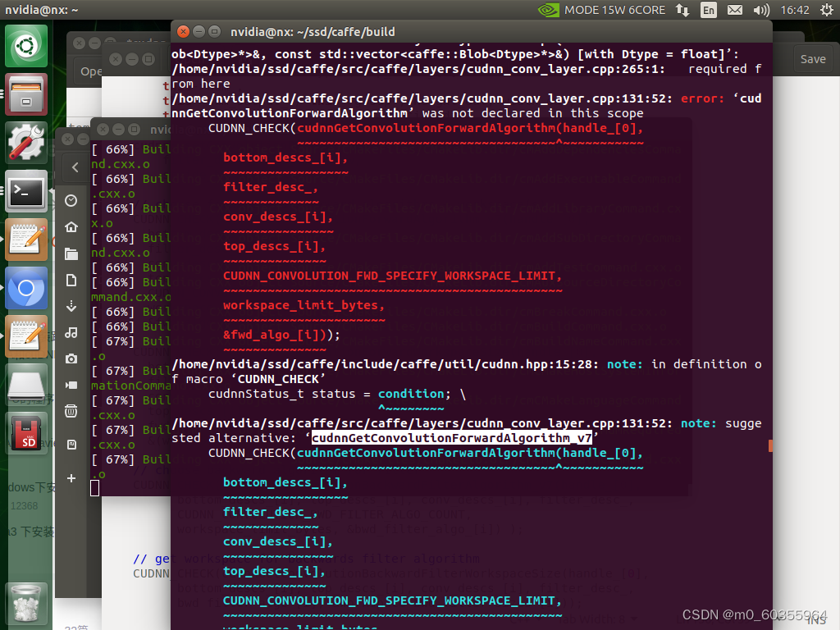Open Trash in file manager sidebar
Image resolution: width=840 pixels, height=630 pixels.
(71, 412)
